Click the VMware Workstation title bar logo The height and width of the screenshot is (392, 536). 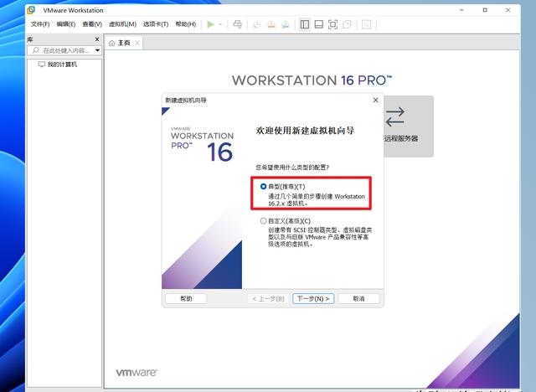(31, 10)
